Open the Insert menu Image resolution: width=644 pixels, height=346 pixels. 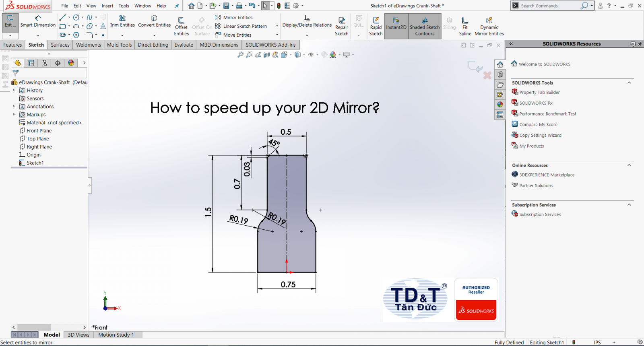click(x=107, y=6)
